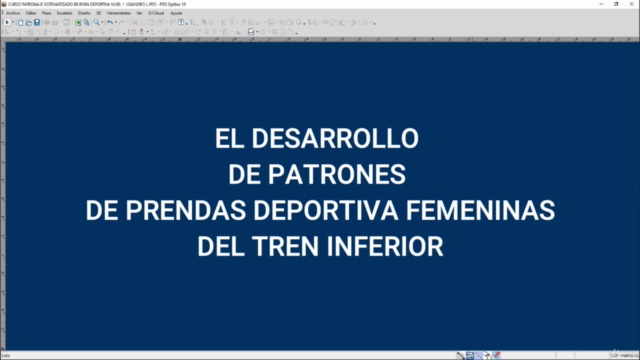This screenshot has width=640, height=360.
Task: Open the Diseño menu
Action: 84,13
